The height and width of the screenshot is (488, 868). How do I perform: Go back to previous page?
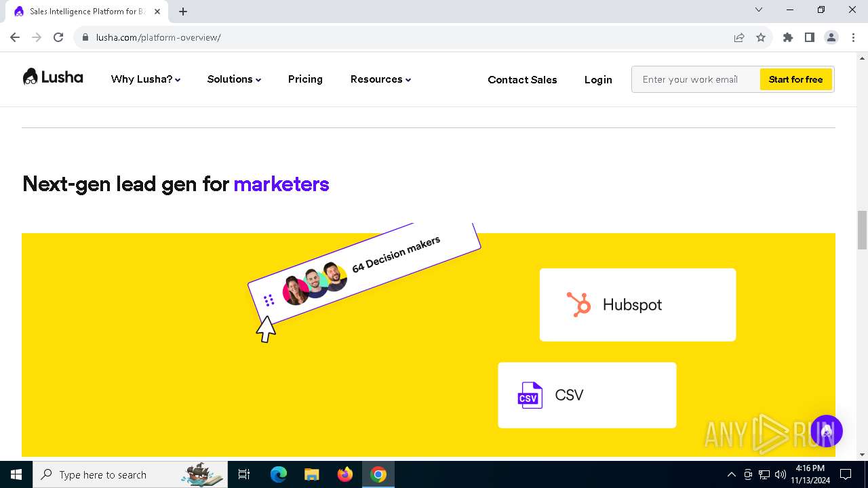pyautogui.click(x=15, y=37)
